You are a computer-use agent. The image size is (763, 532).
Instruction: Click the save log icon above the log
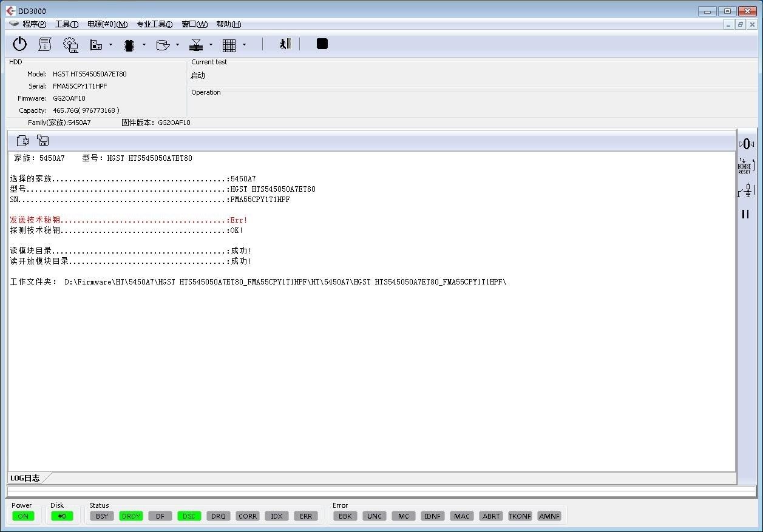(43, 141)
